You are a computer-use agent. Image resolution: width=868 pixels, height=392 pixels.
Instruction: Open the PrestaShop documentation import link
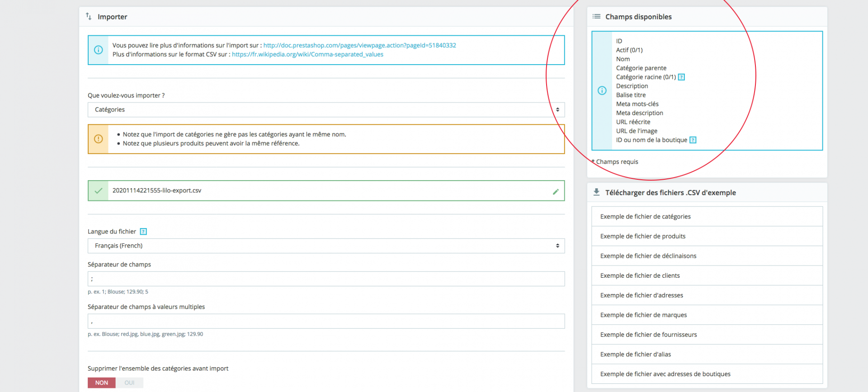pos(359,45)
